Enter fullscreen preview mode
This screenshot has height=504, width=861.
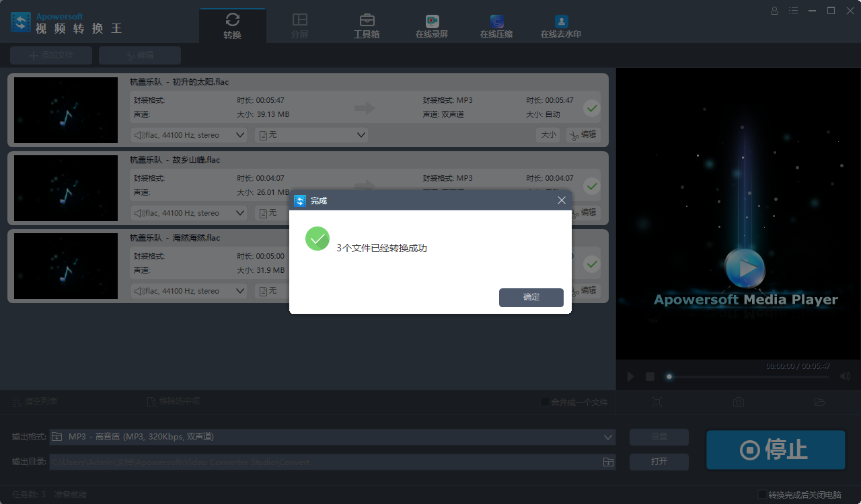tap(657, 402)
